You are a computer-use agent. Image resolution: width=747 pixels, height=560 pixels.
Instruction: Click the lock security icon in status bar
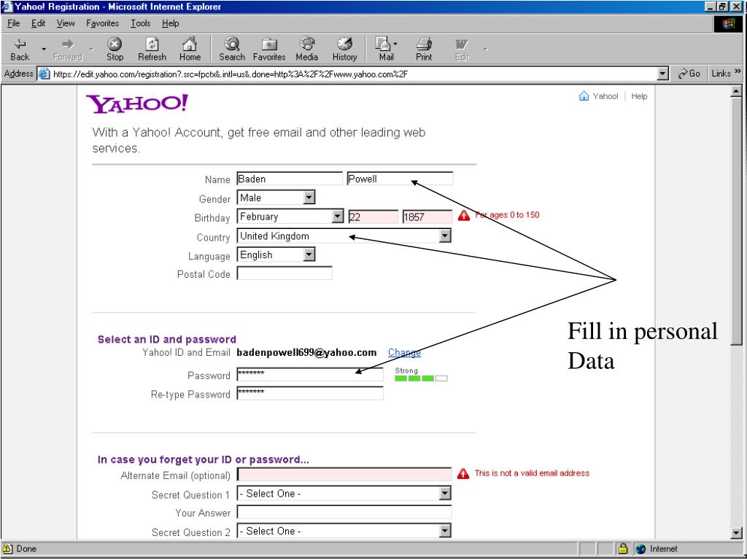(623, 548)
